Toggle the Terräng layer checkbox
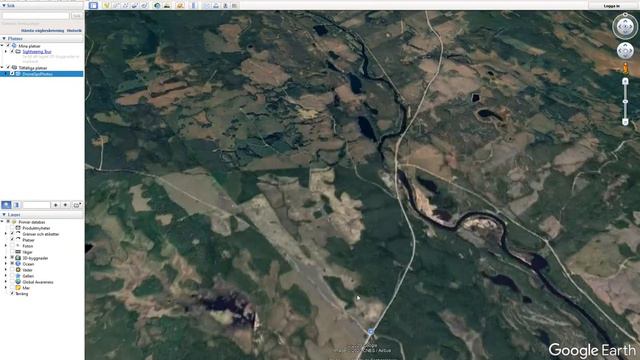The width and height of the screenshot is (640, 360). tap(12, 293)
